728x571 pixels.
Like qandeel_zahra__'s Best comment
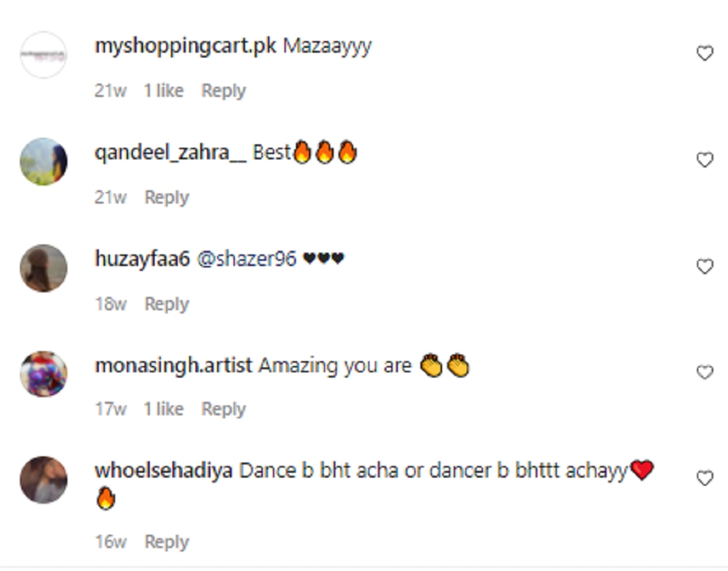(704, 160)
